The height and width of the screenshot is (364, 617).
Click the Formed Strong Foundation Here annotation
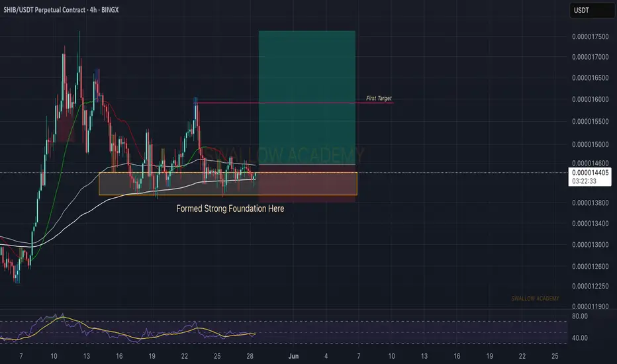pyautogui.click(x=230, y=208)
